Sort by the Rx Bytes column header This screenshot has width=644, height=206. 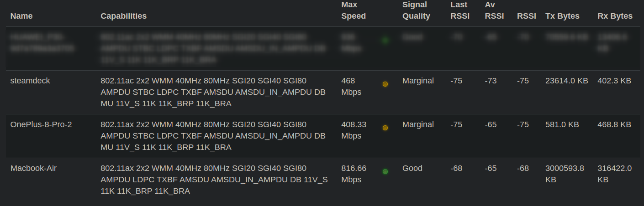(615, 16)
